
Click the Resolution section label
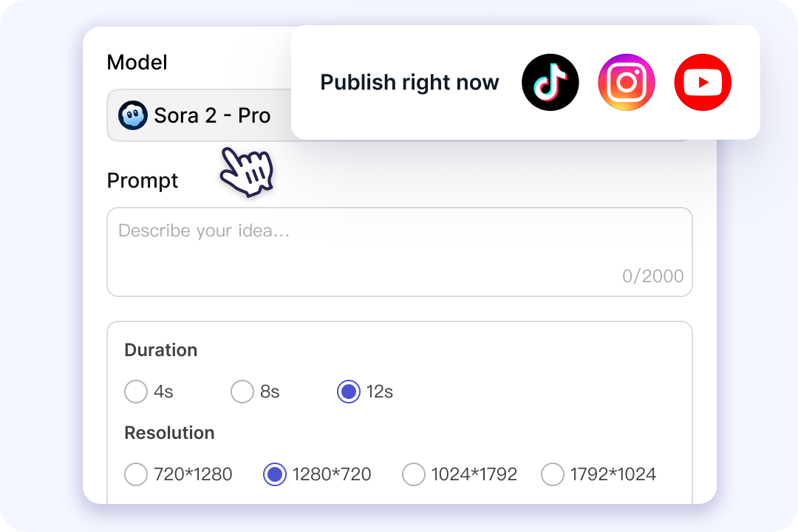(x=169, y=433)
